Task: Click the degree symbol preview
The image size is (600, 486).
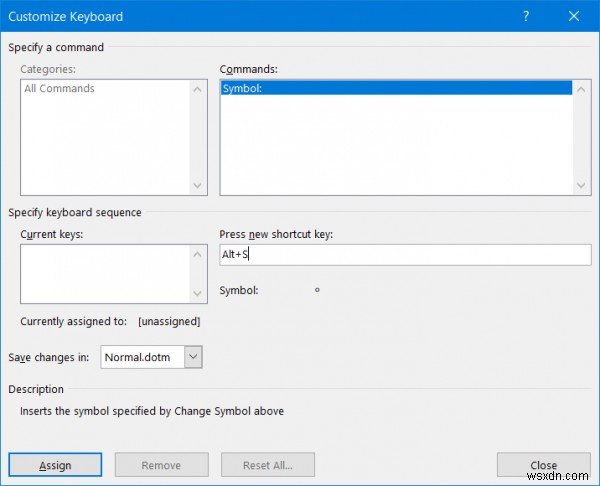Action: click(x=317, y=290)
